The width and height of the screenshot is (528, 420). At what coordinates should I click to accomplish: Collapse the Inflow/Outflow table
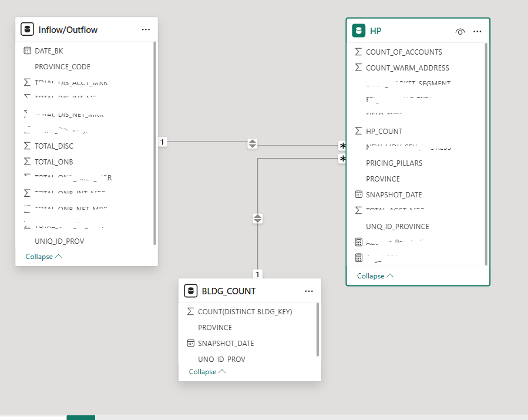pos(44,256)
